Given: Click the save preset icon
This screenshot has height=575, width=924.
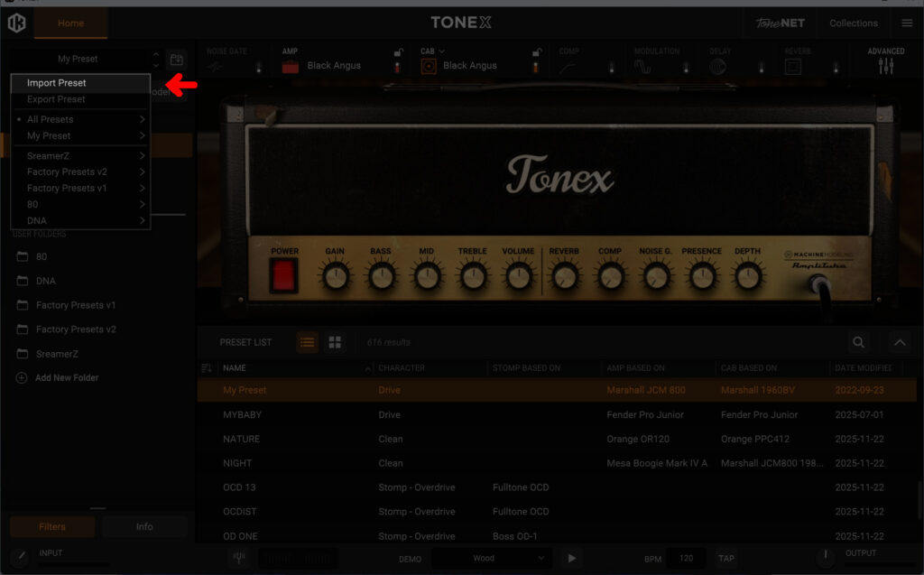Looking at the screenshot, I should pos(177,60).
